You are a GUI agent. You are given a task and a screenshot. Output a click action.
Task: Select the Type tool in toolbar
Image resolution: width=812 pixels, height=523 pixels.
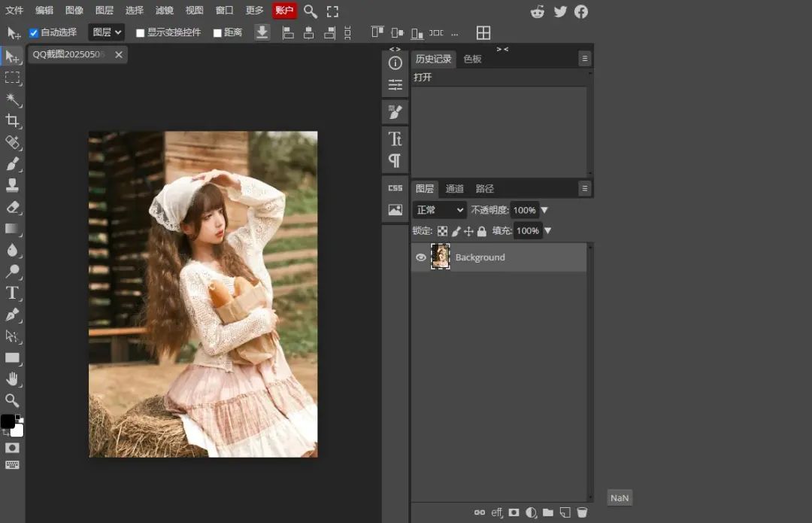coord(13,293)
